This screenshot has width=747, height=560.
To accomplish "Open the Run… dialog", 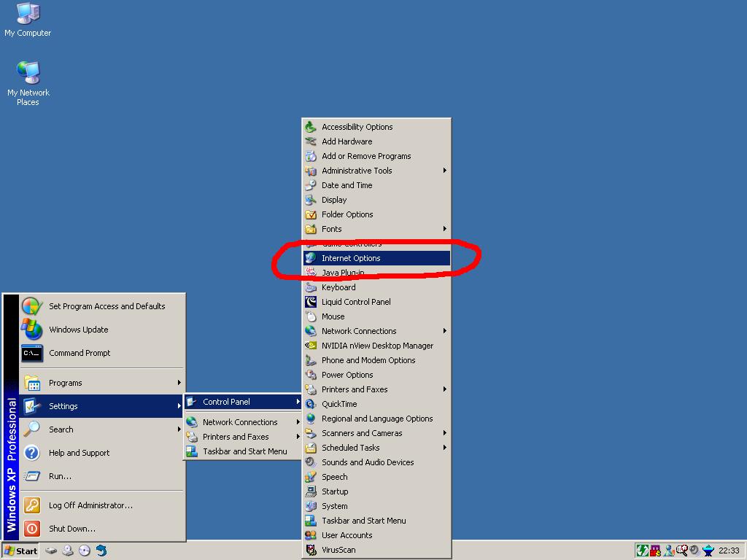I will click(x=101, y=476).
